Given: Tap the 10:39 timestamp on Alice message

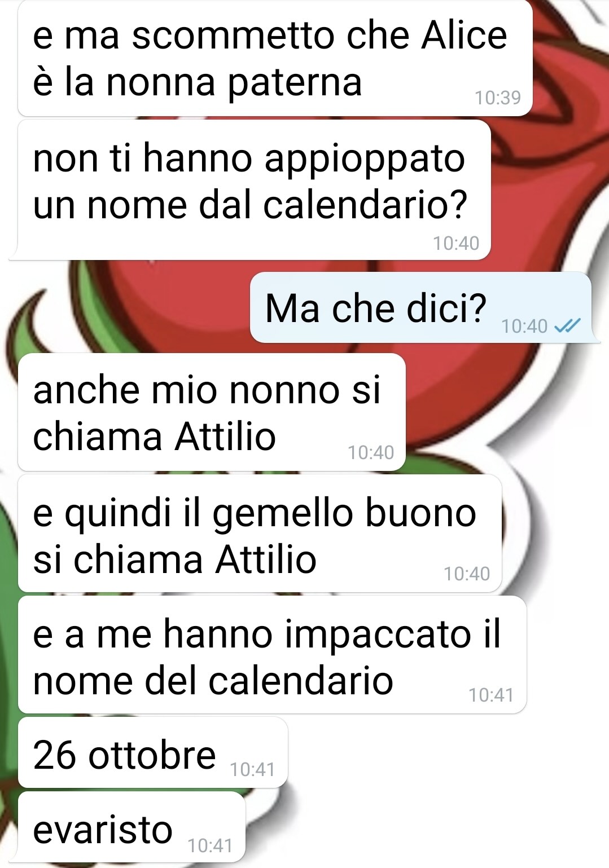Looking at the screenshot, I should (498, 98).
